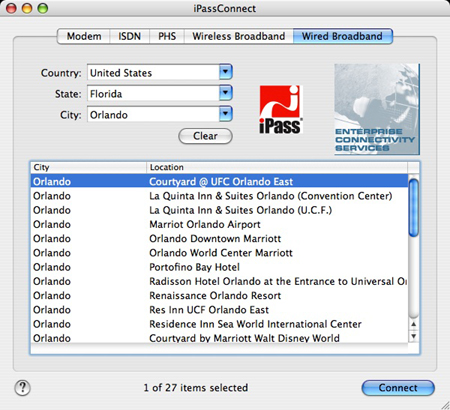Click the list scrollbar thumb

click(413, 207)
